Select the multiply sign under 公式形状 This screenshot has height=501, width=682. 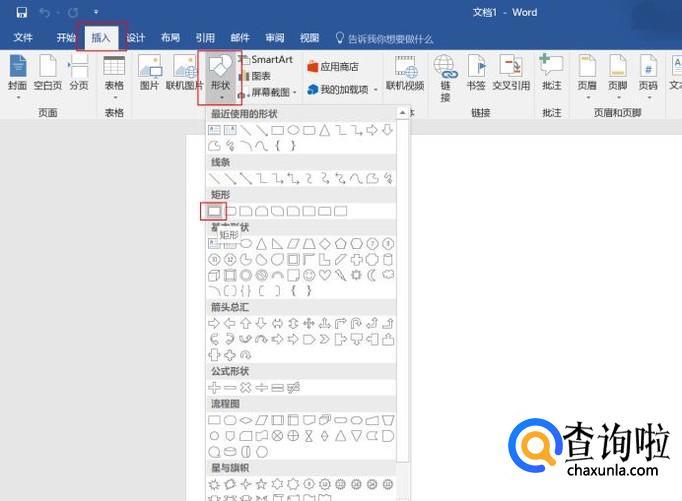[x=246, y=387]
